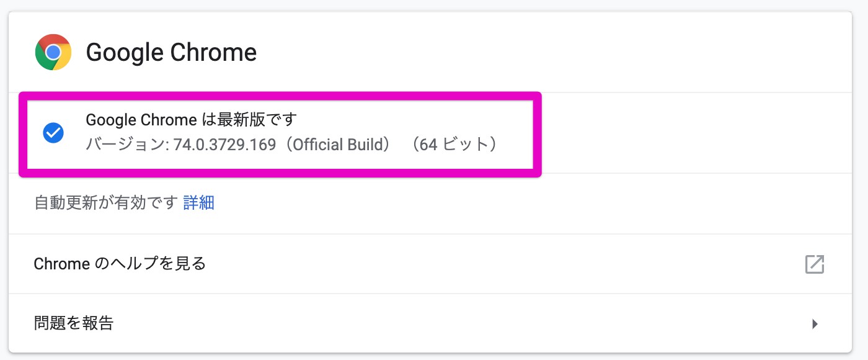The image size is (868, 360).
Task: Expand the 問題を報告 arrow
Action: 815,323
